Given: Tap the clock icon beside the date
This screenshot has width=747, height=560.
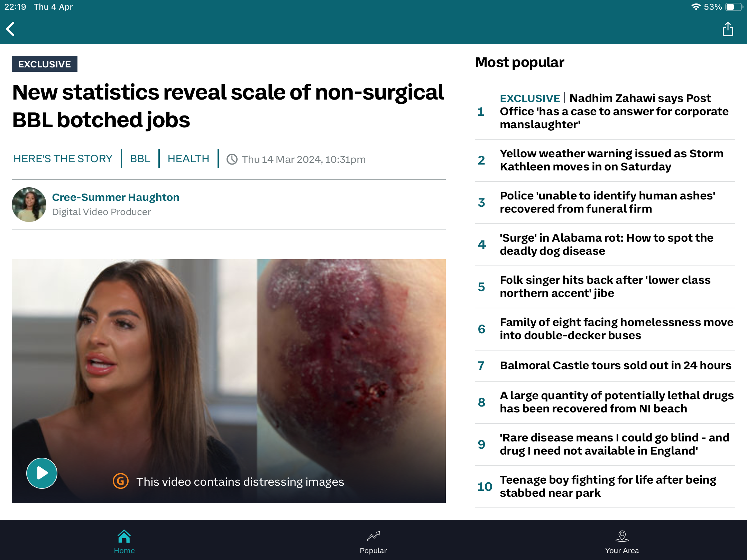Looking at the screenshot, I should click(x=232, y=159).
